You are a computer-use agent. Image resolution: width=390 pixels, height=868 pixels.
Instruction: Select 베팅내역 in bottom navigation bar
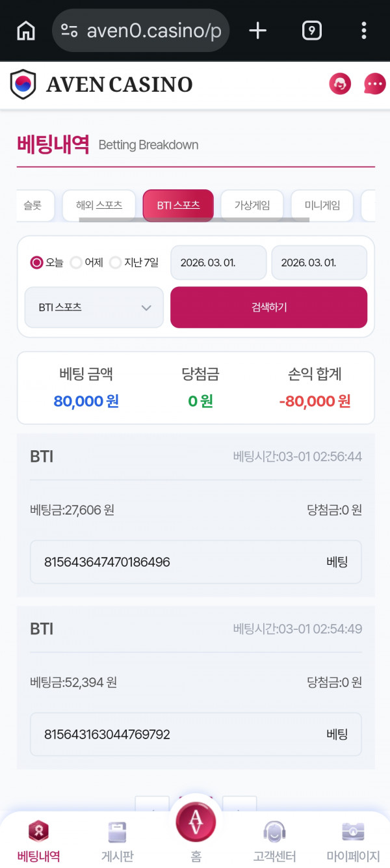(38, 839)
